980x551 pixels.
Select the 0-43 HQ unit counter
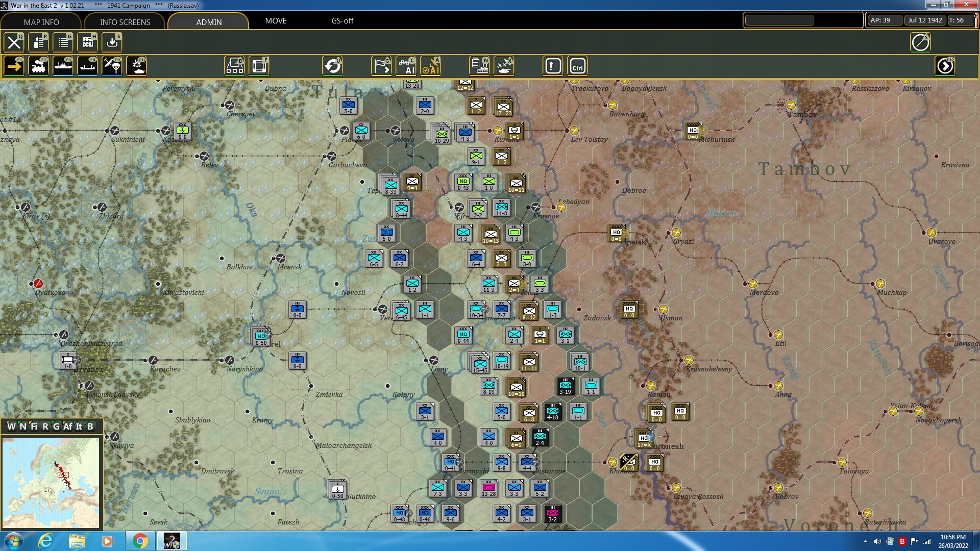(463, 182)
